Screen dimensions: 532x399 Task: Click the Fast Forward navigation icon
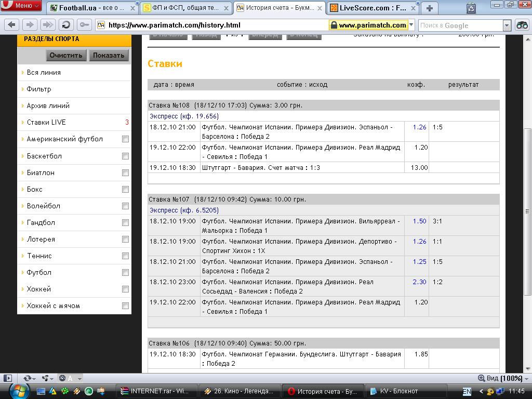(48, 25)
